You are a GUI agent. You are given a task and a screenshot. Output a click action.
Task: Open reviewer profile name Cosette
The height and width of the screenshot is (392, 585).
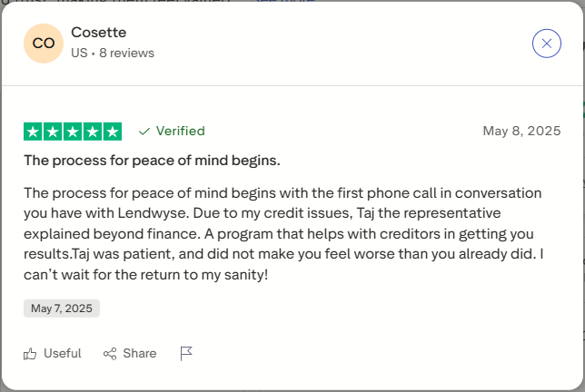click(x=97, y=33)
